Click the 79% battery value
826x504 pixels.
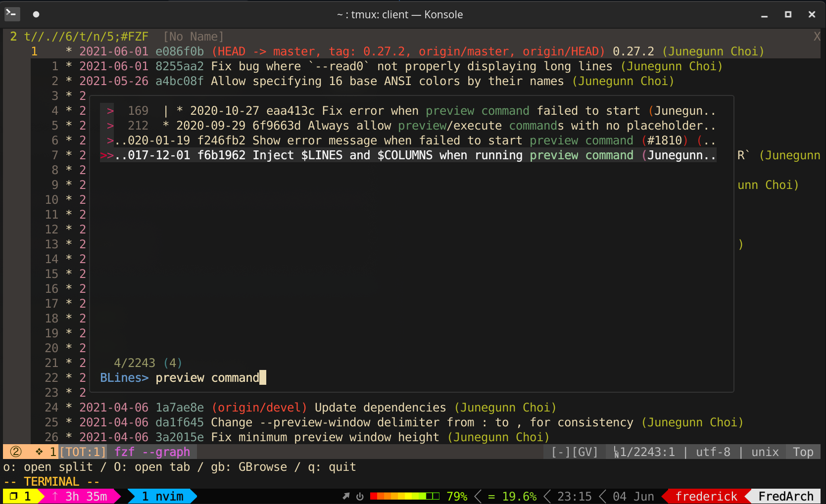457,496
